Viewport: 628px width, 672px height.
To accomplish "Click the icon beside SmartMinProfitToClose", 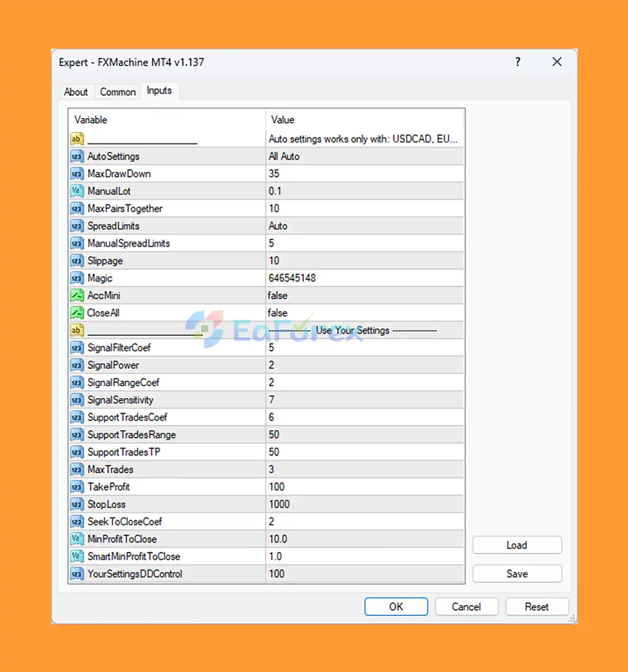I will tap(77, 557).
